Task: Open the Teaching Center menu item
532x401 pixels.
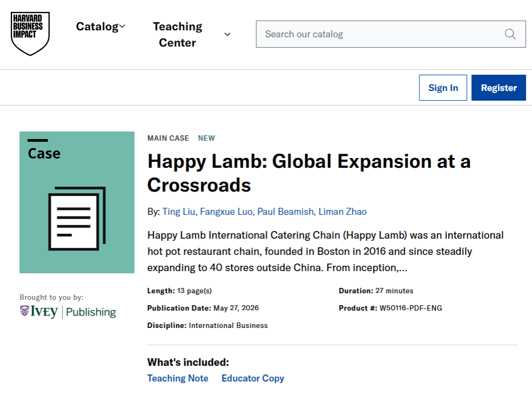Action: click(177, 34)
